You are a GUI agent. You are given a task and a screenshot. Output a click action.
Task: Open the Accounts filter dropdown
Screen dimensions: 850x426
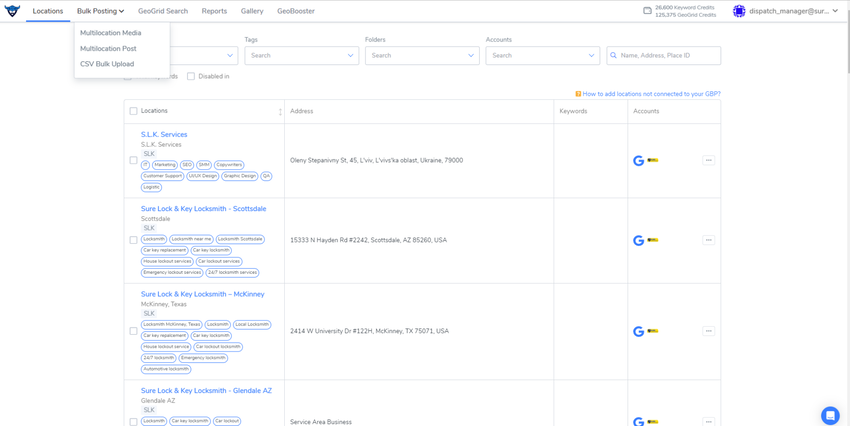(543, 55)
